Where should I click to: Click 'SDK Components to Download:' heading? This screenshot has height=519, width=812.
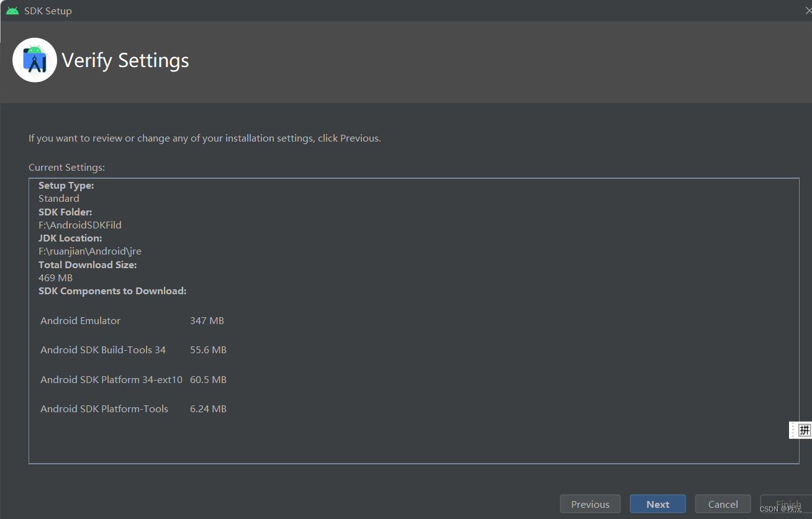coord(112,291)
